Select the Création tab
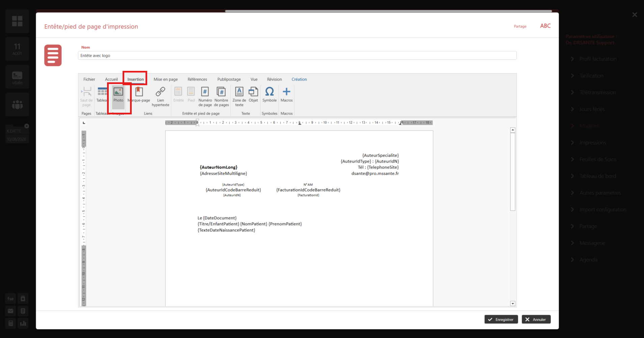Screen dimensions: 644x338 [x=299, y=79]
